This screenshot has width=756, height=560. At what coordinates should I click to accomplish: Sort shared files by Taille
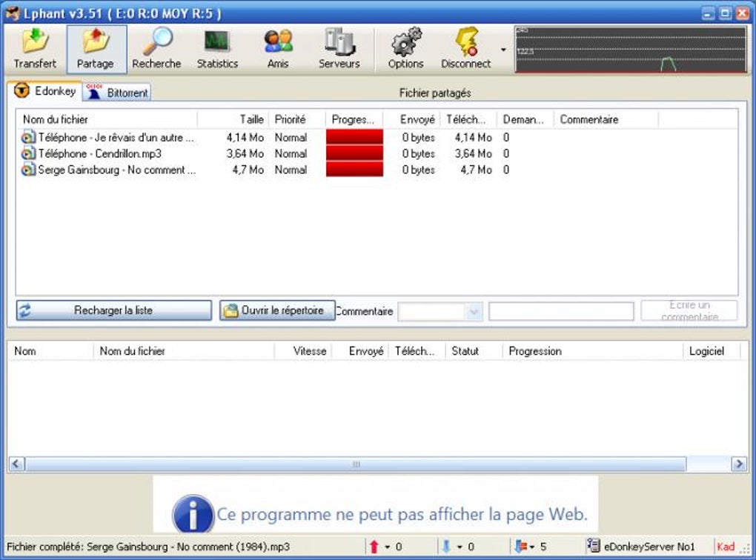233,119
